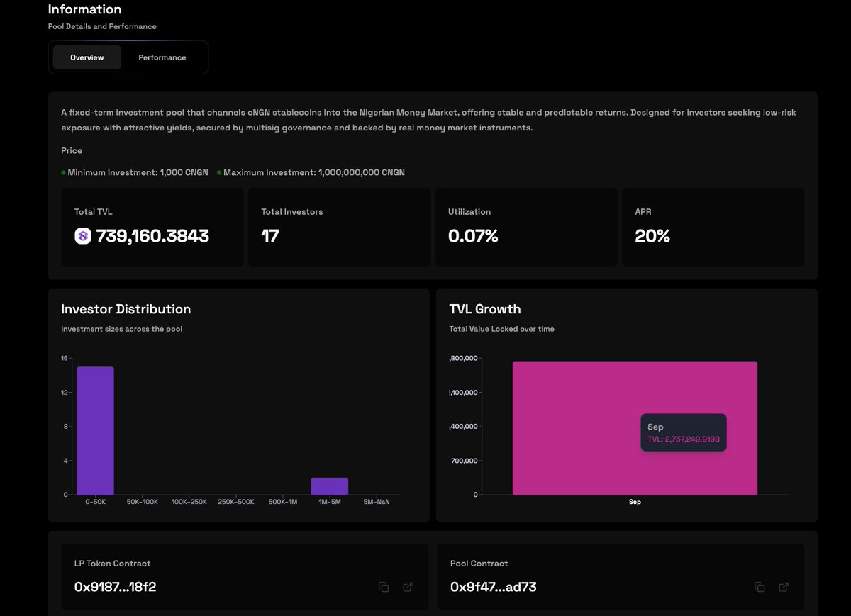Click the cNGN token icon beside Total TVL
Viewport: 851px width, 616px height.
tap(83, 236)
